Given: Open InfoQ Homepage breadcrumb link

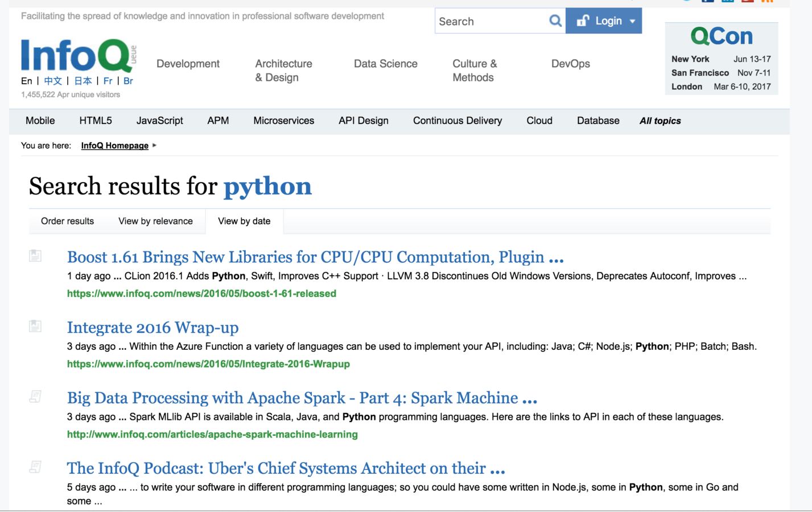Looking at the screenshot, I should [115, 146].
